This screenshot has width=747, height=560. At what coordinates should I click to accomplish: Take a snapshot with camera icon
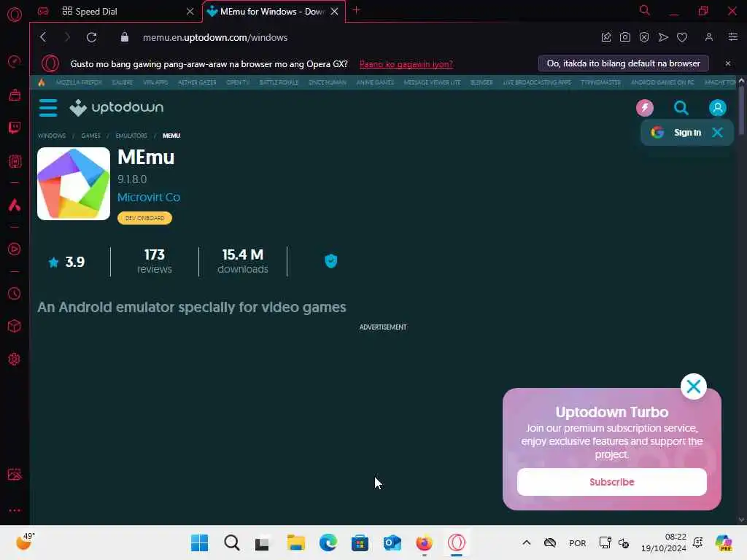coord(625,37)
